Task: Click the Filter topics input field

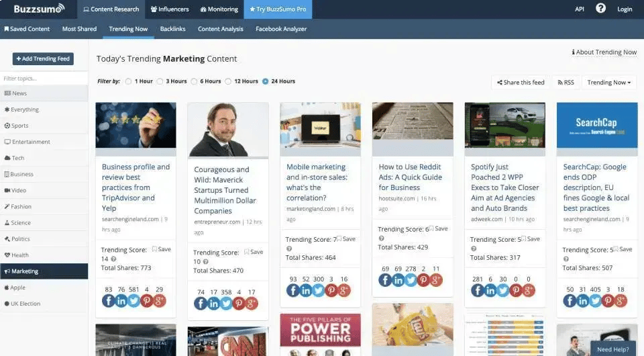Action: (44, 78)
